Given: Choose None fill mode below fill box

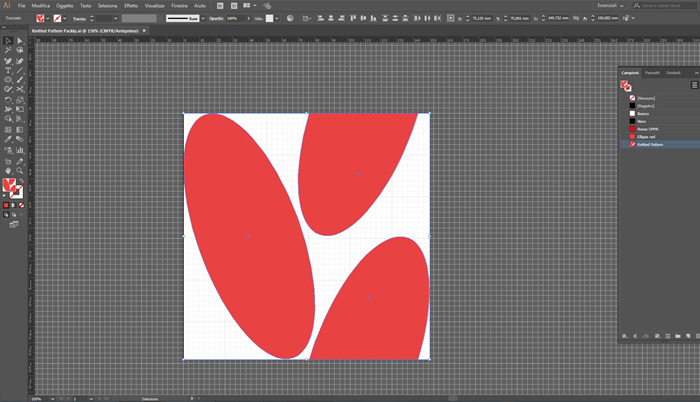Looking at the screenshot, I should pyautogui.click(x=21, y=205).
